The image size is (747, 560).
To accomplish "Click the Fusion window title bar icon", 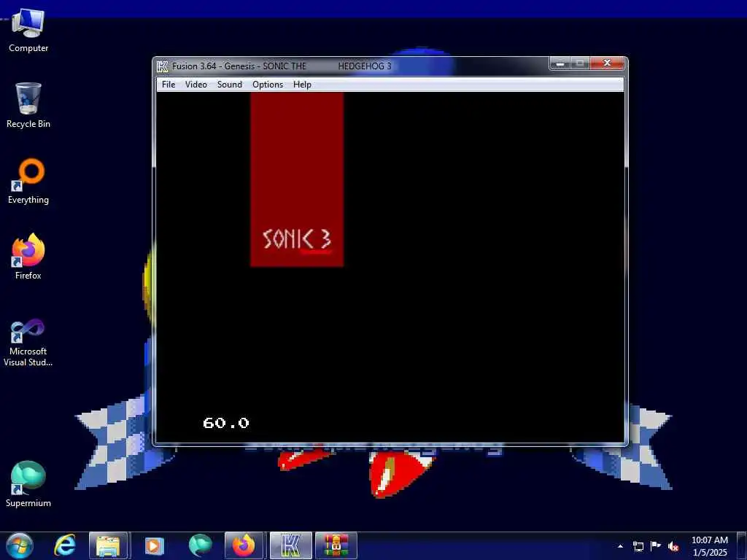I will pyautogui.click(x=163, y=66).
